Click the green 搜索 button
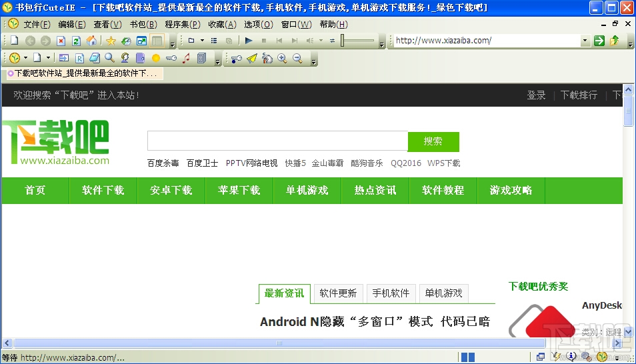The image size is (636, 364). 433,141
